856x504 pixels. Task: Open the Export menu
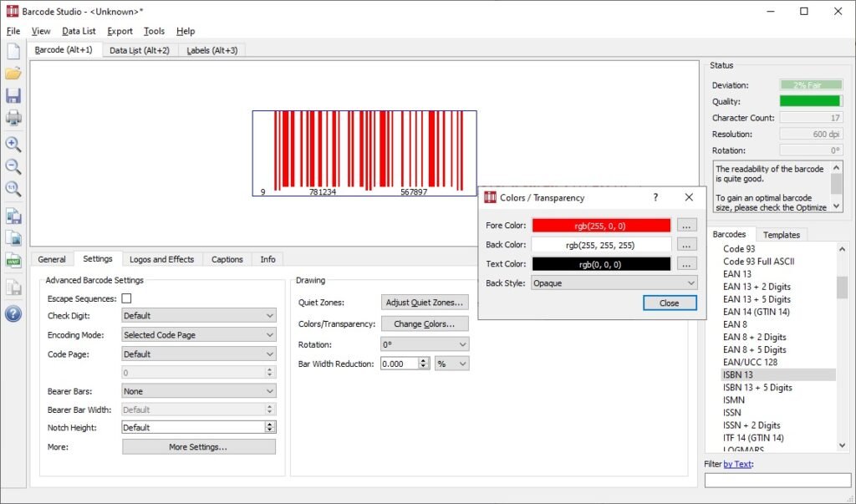click(120, 31)
